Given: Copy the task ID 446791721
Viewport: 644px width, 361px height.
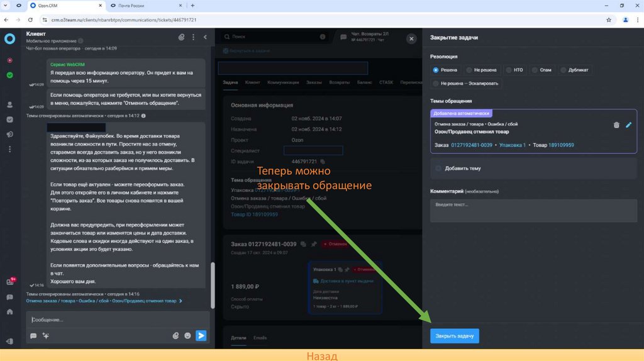Looking at the screenshot, I should coord(323,162).
